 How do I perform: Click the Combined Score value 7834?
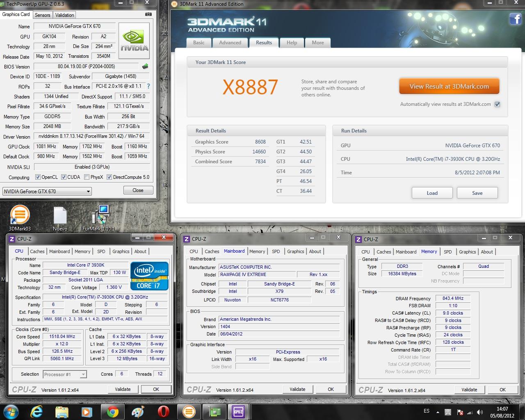click(260, 162)
